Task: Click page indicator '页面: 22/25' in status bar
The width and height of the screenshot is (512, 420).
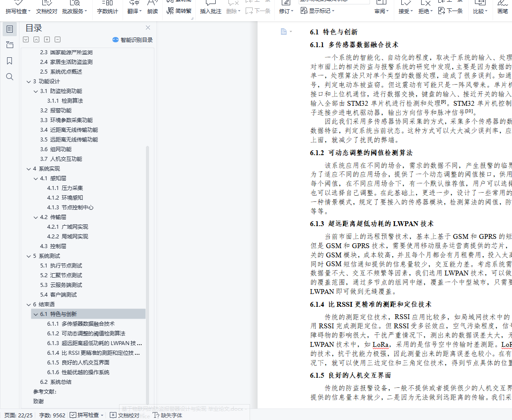Action: [19, 415]
